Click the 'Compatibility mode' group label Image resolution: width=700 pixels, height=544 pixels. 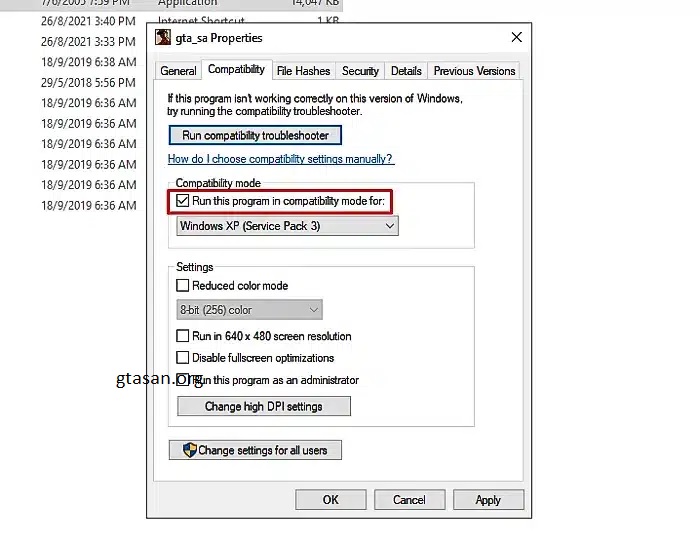click(218, 183)
